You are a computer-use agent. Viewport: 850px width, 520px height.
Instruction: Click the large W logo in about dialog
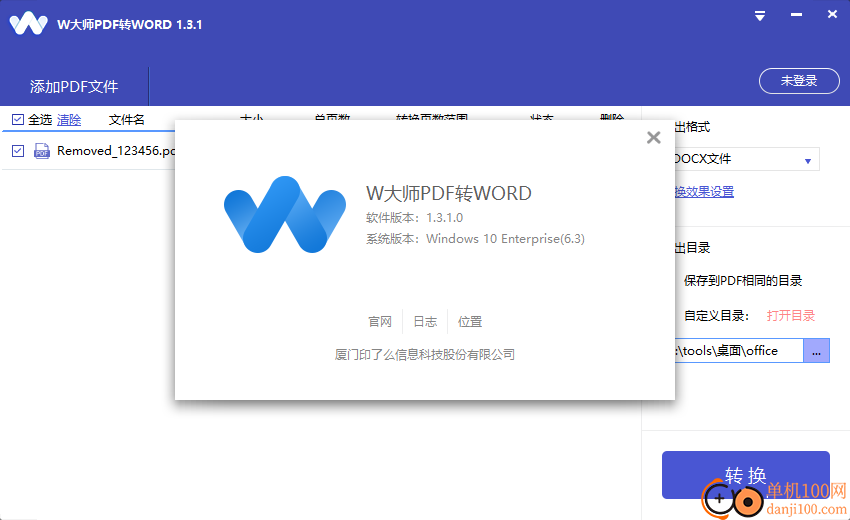[x=285, y=214]
